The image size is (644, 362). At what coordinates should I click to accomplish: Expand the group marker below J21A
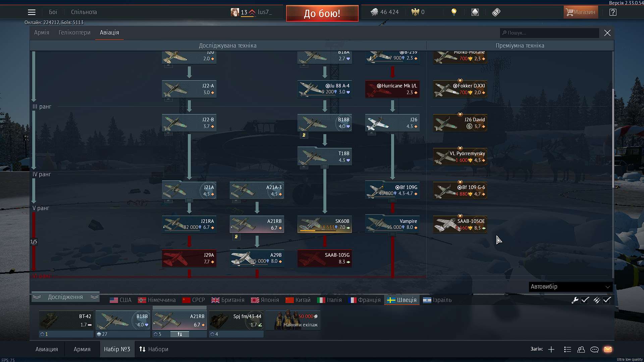click(189, 200)
